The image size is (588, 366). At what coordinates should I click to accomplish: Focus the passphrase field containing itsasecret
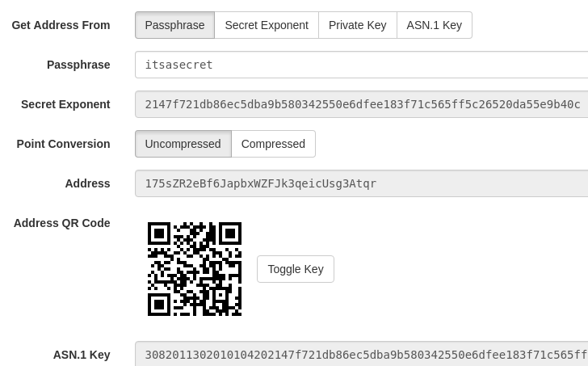[361, 65]
